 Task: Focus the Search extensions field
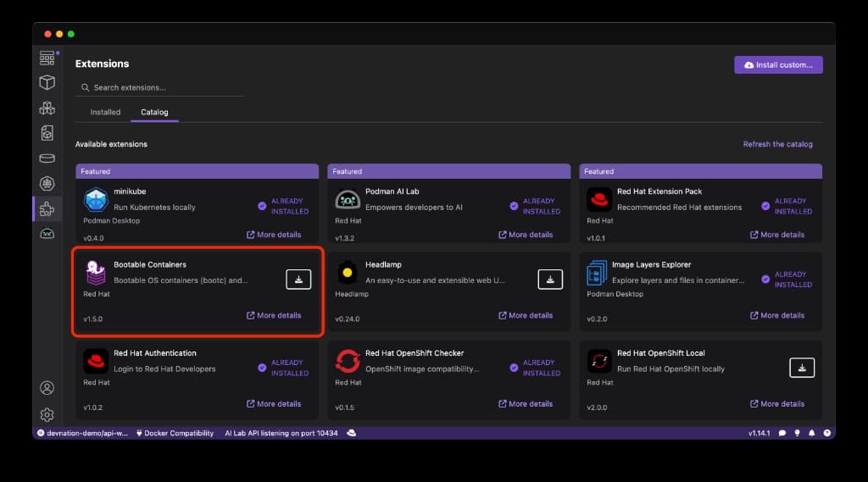[x=161, y=87]
